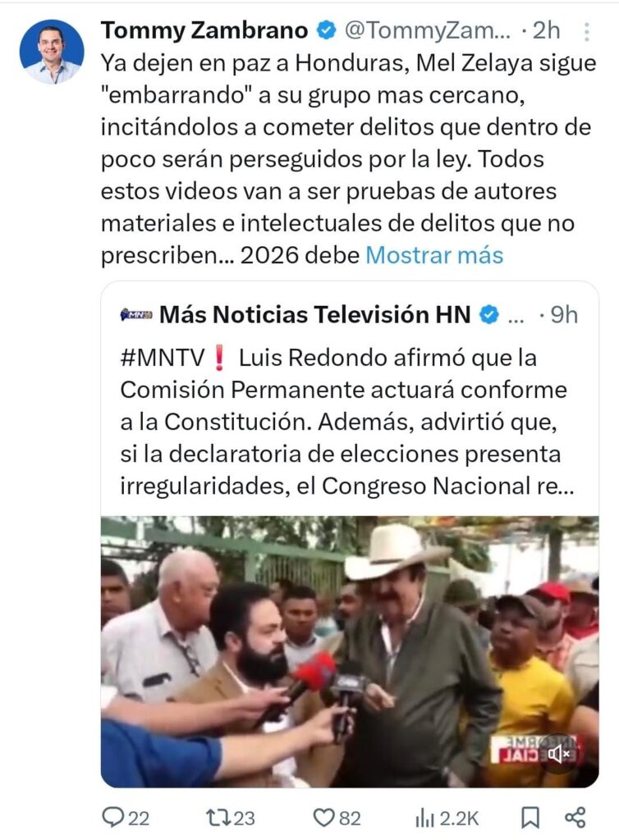Open the Más Noticias Televisión HN logo
This screenshot has width=619, height=840.
136,314
